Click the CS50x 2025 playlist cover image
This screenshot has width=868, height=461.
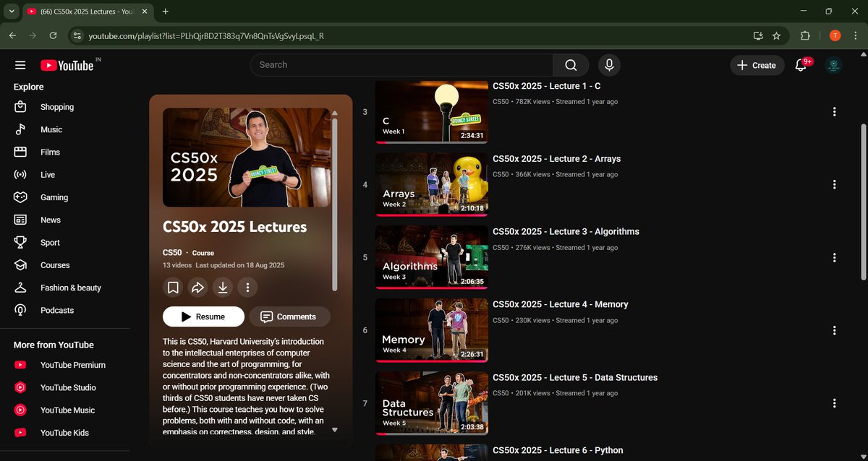pyautogui.click(x=246, y=158)
